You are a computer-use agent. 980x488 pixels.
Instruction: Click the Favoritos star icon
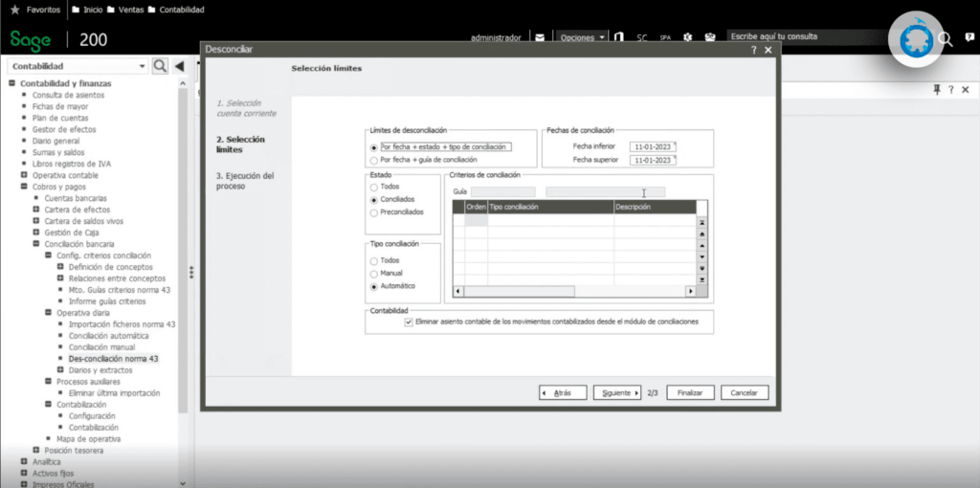pyautogui.click(x=14, y=10)
